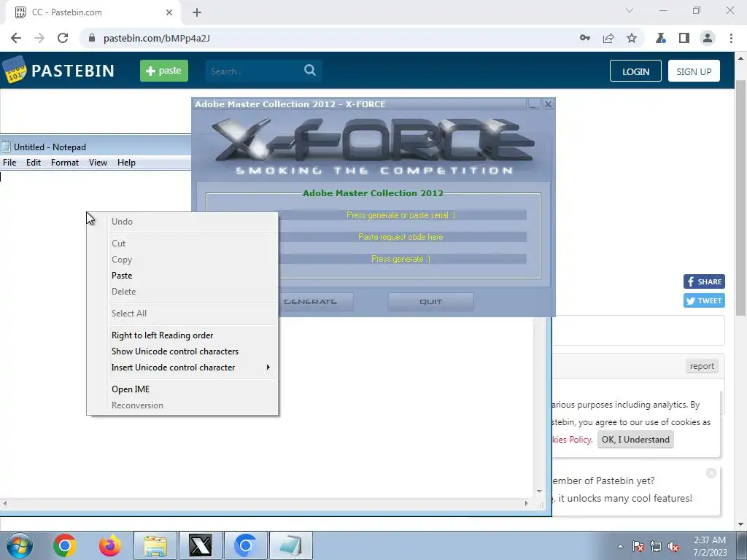Launch Firefox from the taskbar
The width and height of the screenshot is (747, 560).
pyautogui.click(x=109, y=545)
